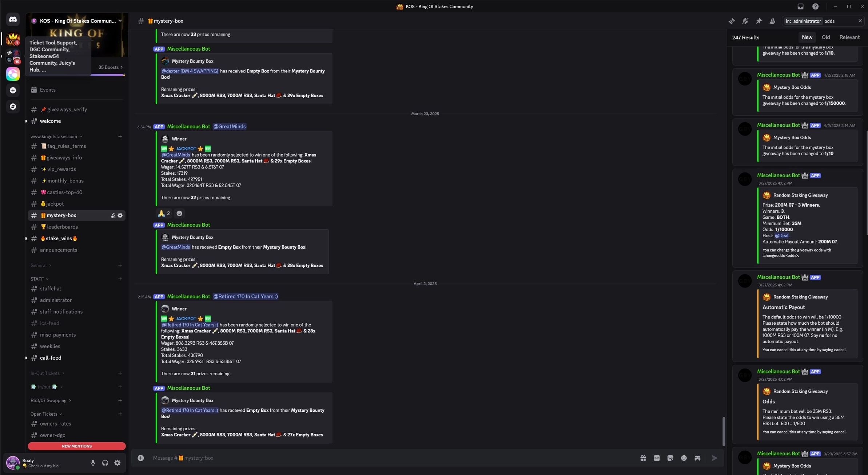Open notification settings bell icon in header
This screenshot has height=475, width=868.
[x=745, y=21]
